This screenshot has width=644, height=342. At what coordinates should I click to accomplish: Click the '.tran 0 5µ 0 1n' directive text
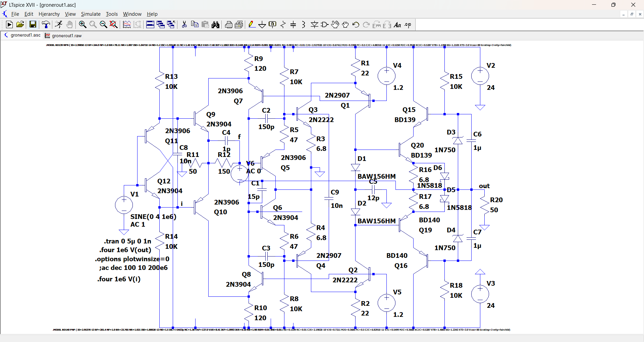pyautogui.click(x=127, y=241)
